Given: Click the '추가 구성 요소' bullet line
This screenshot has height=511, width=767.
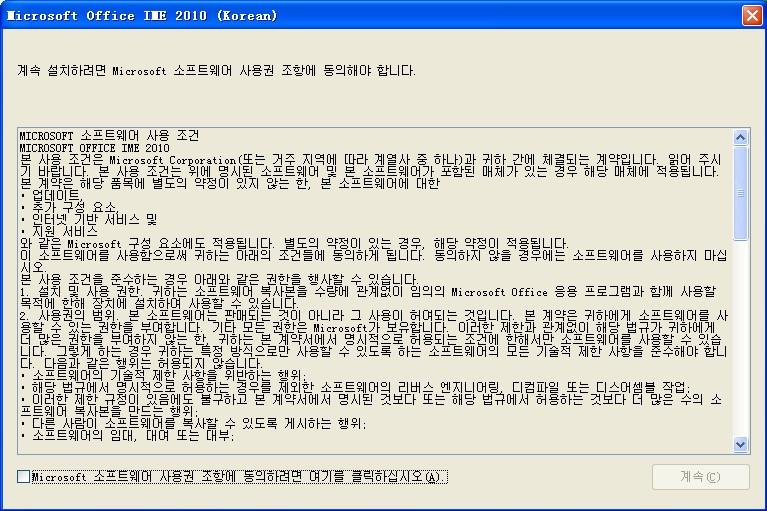Looking at the screenshot, I should [69, 207].
